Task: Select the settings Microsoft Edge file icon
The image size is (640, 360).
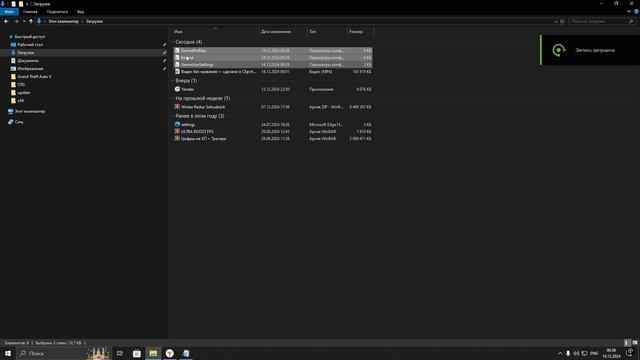Action: [x=177, y=124]
